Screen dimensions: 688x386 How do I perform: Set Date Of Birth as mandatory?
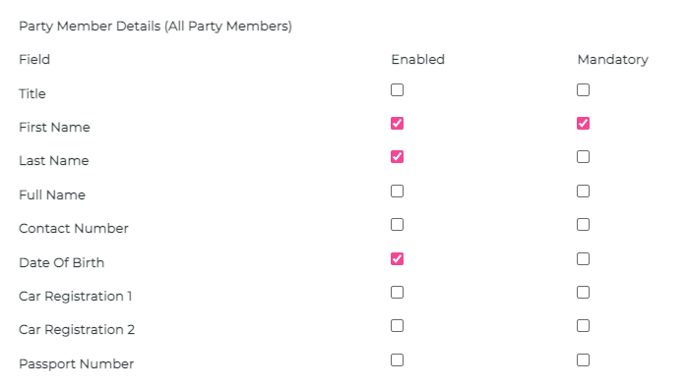coord(583,259)
